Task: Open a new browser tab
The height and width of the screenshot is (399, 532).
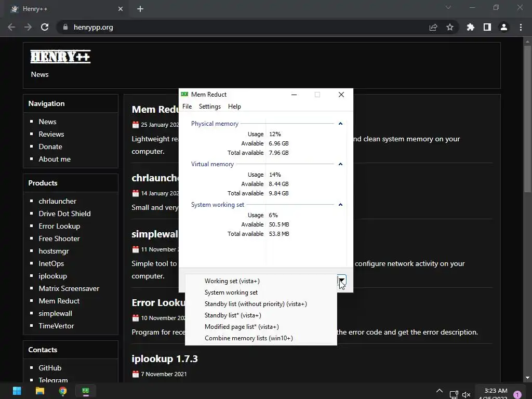Action: 140,9
